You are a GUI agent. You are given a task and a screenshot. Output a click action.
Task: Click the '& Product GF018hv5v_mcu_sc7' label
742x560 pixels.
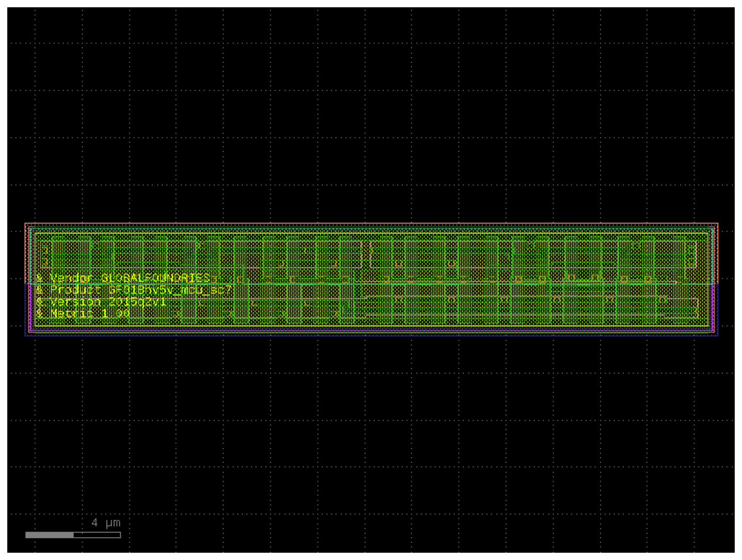[x=134, y=290]
